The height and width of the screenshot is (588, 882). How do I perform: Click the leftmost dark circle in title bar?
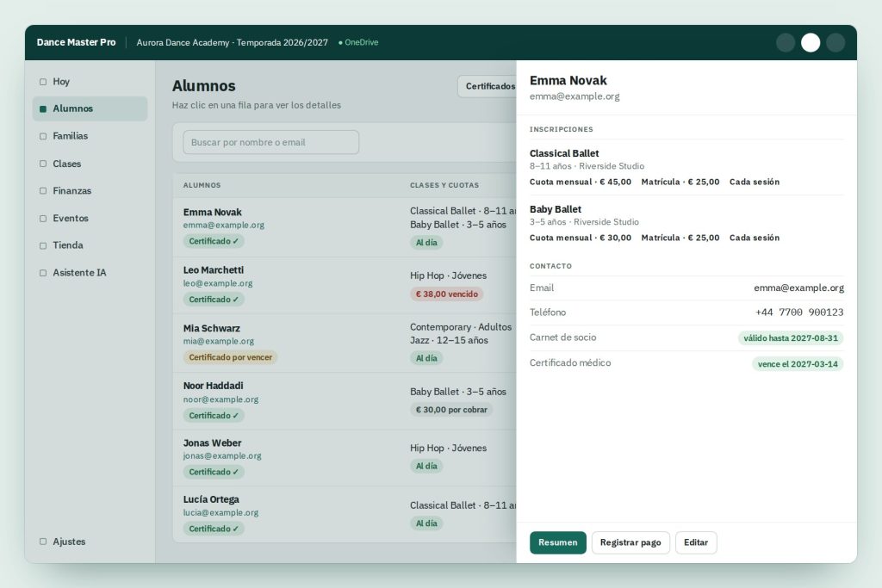(x=786, y=43)
